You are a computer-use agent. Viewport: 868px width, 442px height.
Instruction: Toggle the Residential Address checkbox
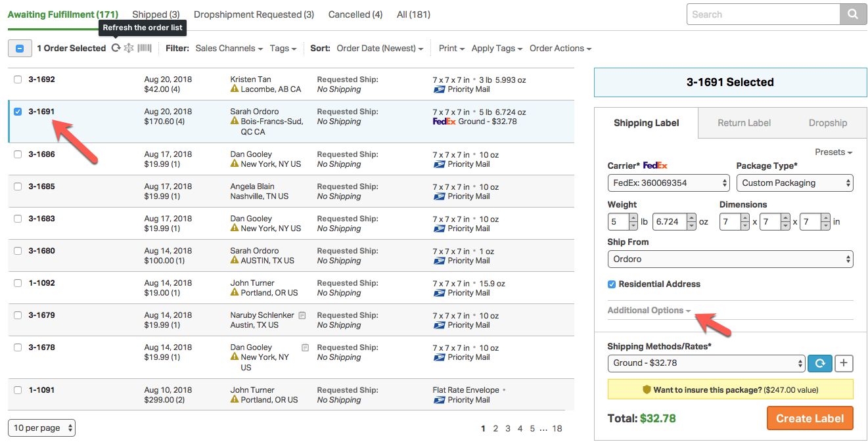click(x=612, y=284)
